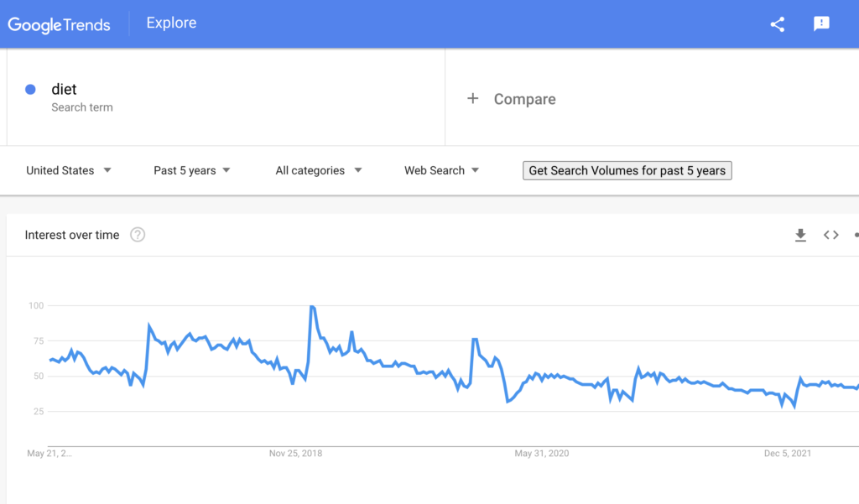Click the Google Trends logo

point(60,24)
